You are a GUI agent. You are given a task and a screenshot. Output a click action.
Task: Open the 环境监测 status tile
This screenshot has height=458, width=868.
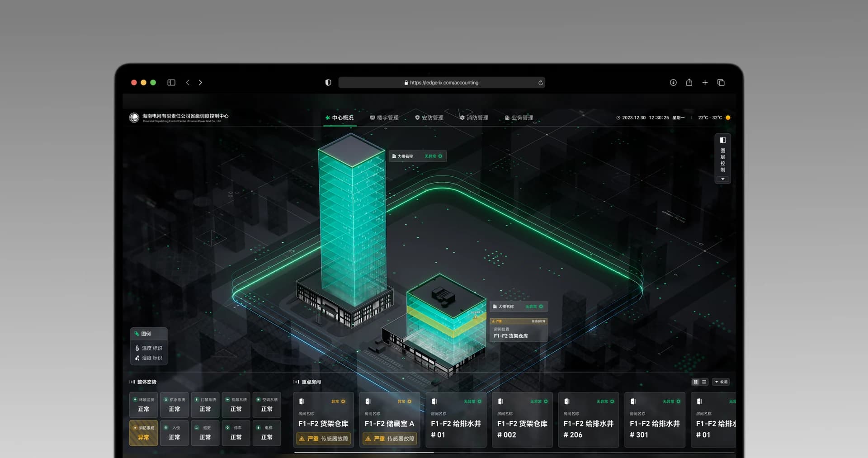(144, 405)
